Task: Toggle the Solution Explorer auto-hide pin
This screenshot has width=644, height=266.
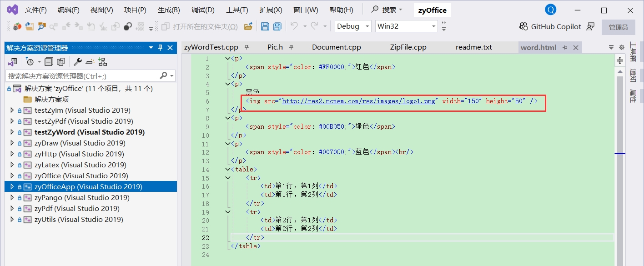Action: tap(160, 48)
